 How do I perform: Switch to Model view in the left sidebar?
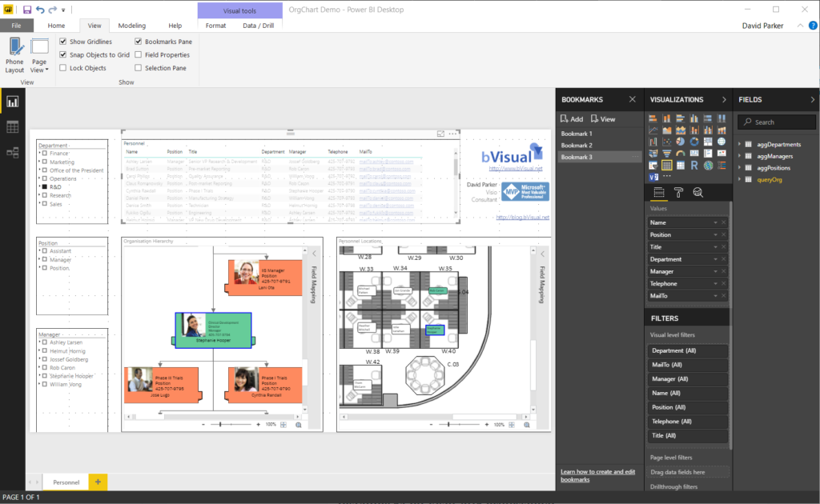12,154
